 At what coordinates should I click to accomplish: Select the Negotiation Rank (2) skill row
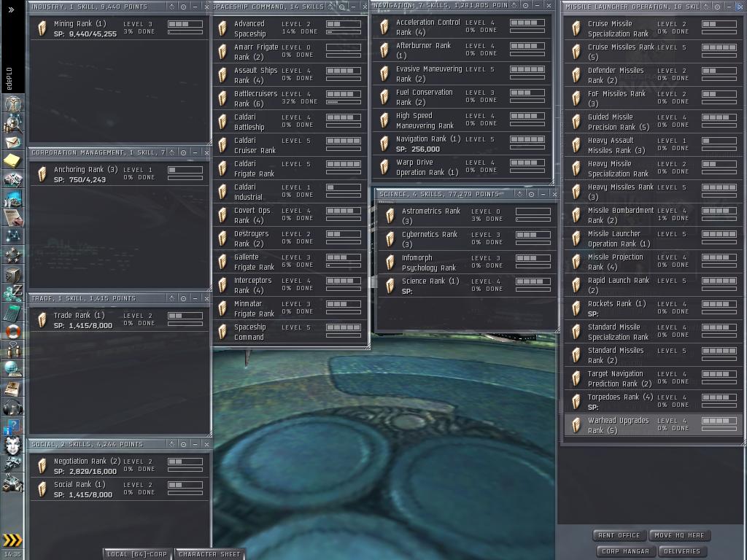click(120, 466)
